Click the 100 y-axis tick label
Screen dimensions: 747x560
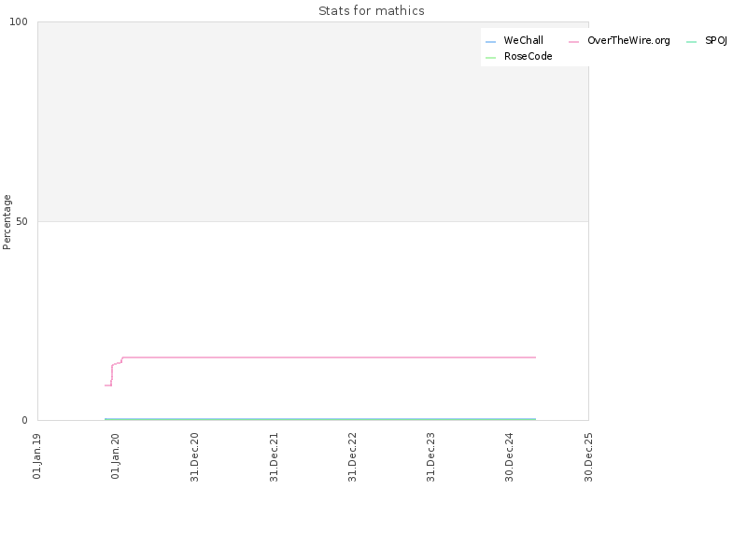(19, 21)
